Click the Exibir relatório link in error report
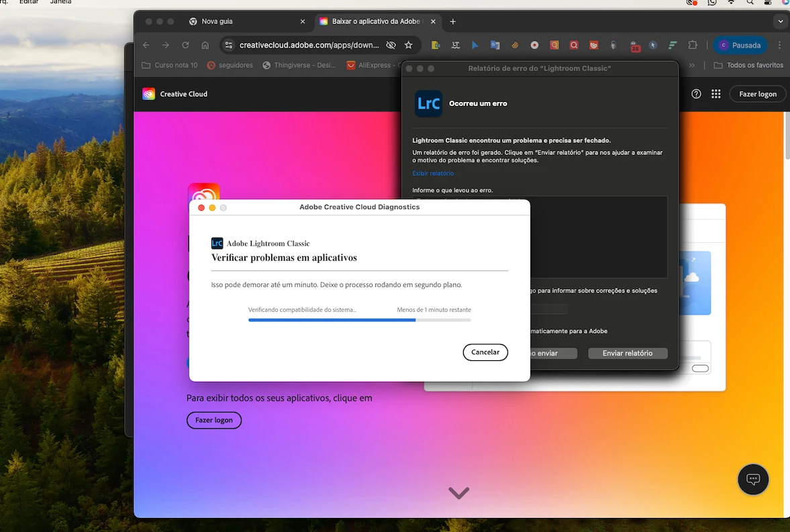Viewport: 790px width, 532px height. click(433, 173)
